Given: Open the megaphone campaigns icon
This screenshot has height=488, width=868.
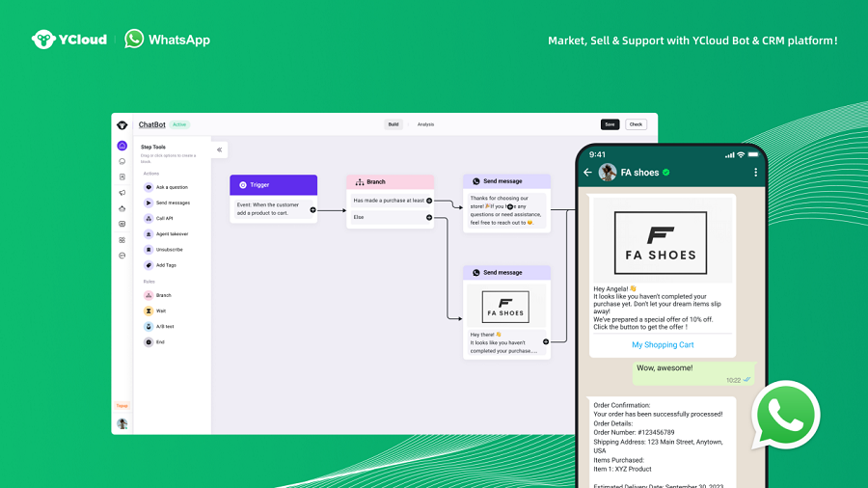Looking at the screenshot, I should pyautogui.click(x=122, y=193).
